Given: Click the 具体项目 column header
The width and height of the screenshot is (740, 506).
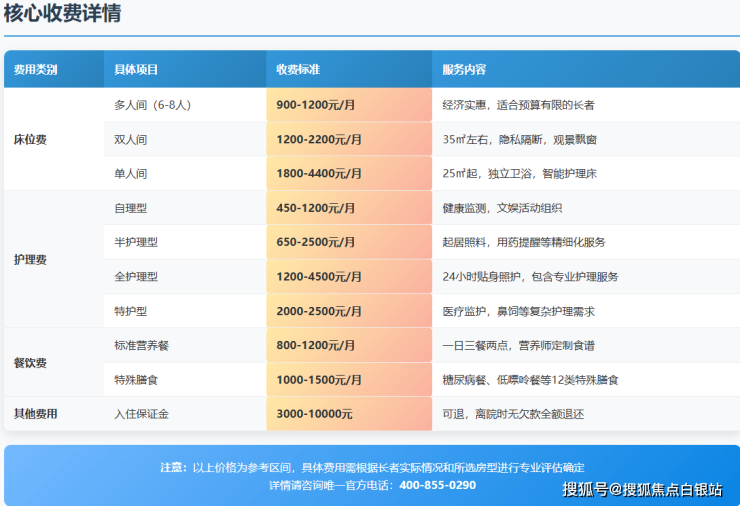Looking at the screenshot, I should pyautogui.click(x=136, y=70).
